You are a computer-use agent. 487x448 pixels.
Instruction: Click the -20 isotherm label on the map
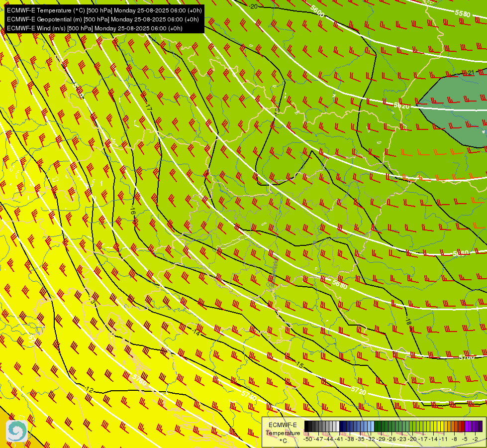coord(253,6)
